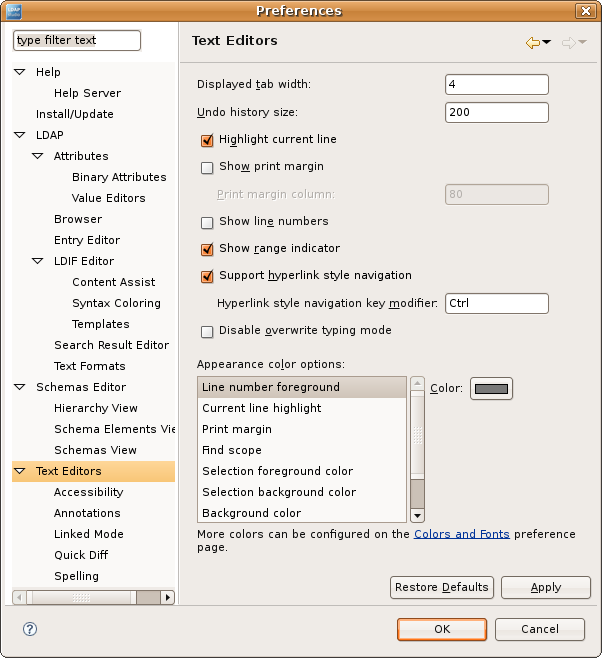Select Syntax Coloring preference page

point(116,303)
